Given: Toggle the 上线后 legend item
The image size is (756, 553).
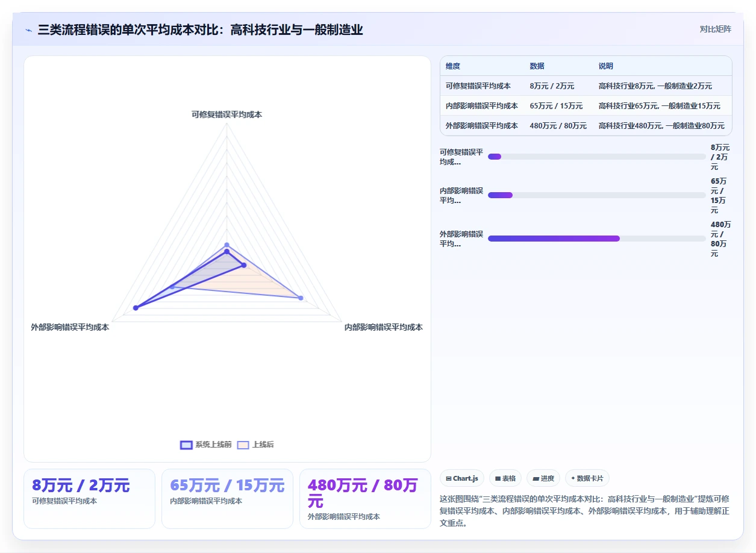Looking at the screenshot, I should [255, 445].
